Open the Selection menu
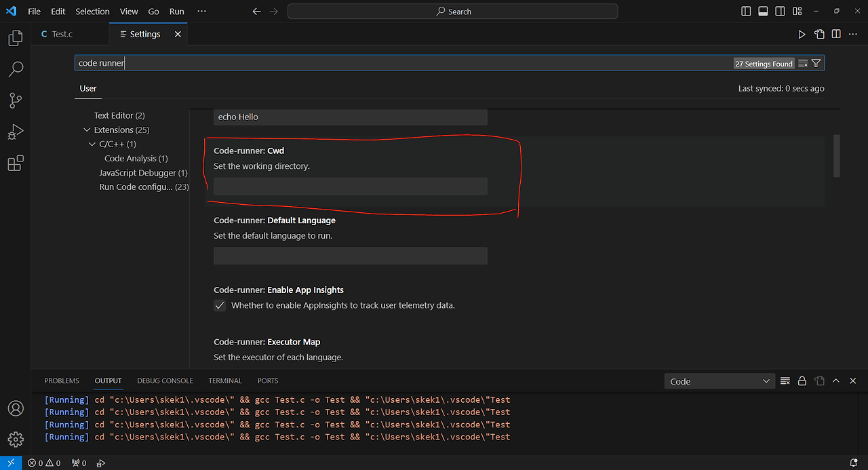The image size is (868, 470). pos(93,12)
